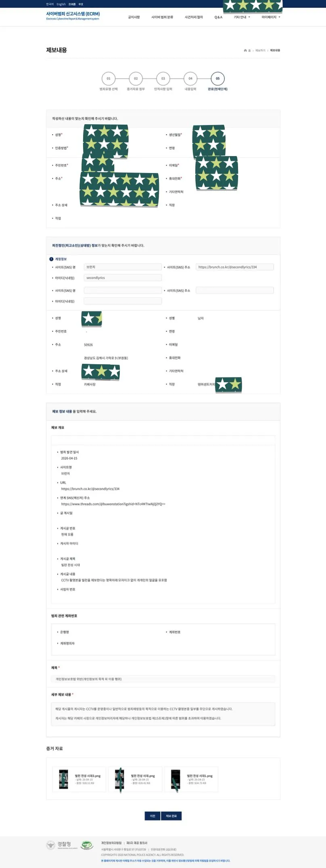Viewport: 326px width, 868px height.
Task: Click the 경찰청 police agency logo
Action: 59,845
